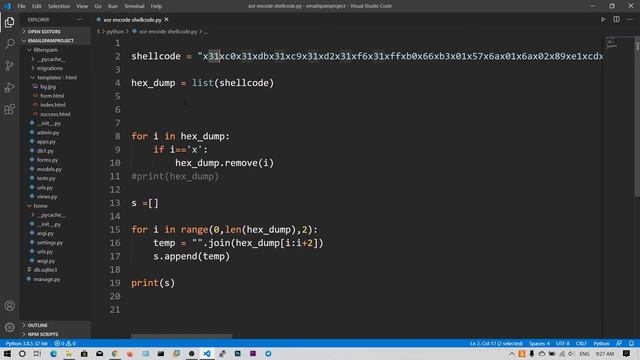
Task: Show hidden system tray icons
Action: [512, 353]
